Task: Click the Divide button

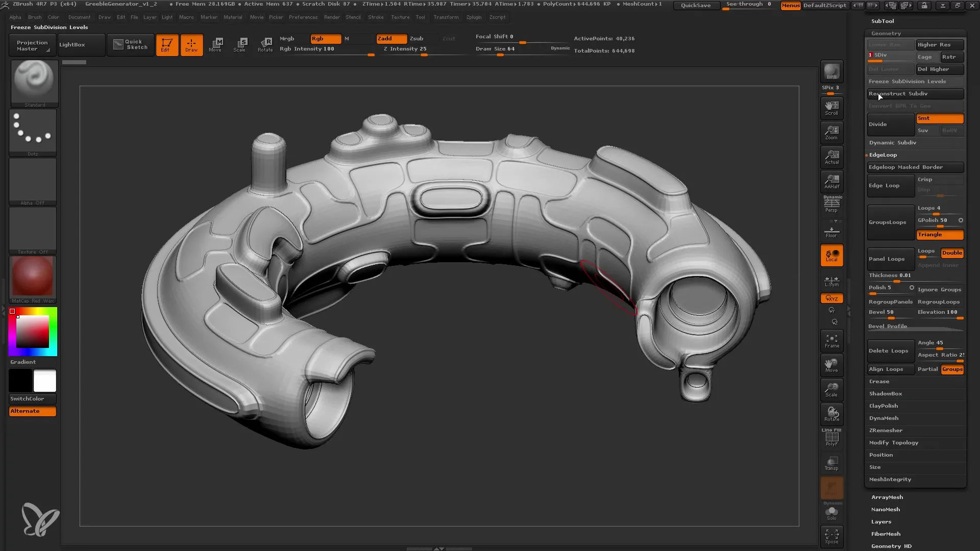Action: pos(891,124)
